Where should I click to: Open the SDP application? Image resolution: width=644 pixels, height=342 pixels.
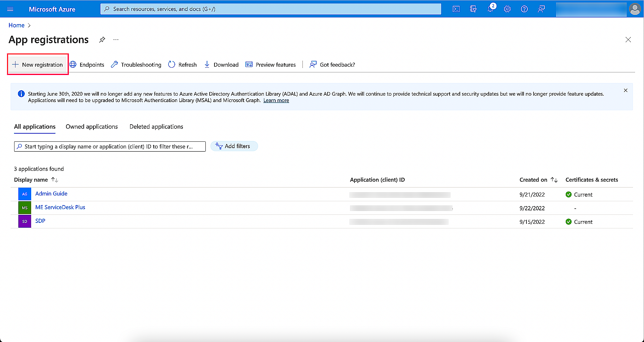pyautogui.click(x=40, y=221)
